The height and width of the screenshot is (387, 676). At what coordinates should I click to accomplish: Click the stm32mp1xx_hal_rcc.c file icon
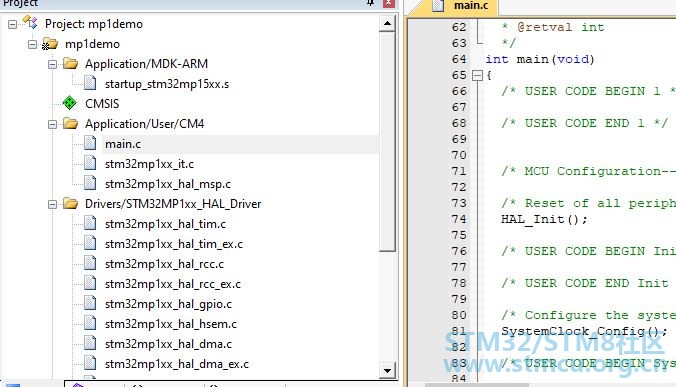coord(90,263)
